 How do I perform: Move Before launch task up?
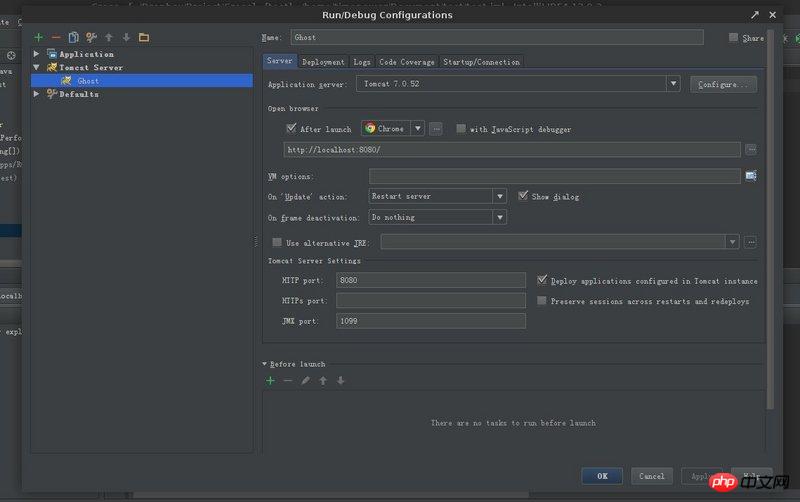(323, 381)
